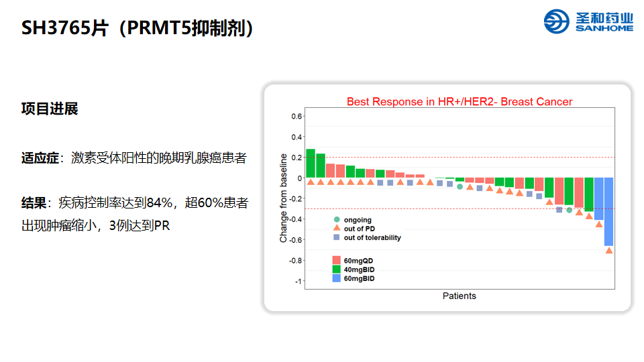Select the red 60mgQD legend swatch
Image resolution: width=644 pixels, height=362 pixels.
337,260
